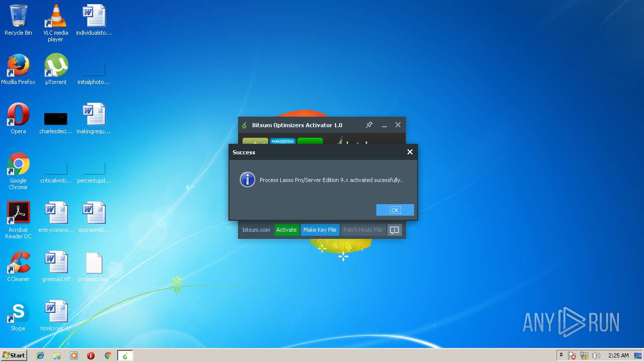Launch CCleaner from desktop
Viewport: 644px width, 362px height.
[18, 266]
